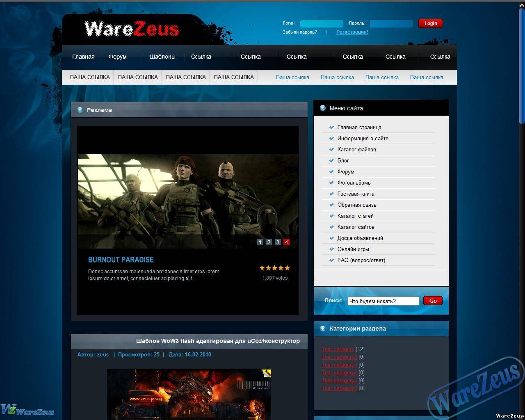Click the Логин input field
The width and height of the screenshot is (525, 420).
[321, 23]
